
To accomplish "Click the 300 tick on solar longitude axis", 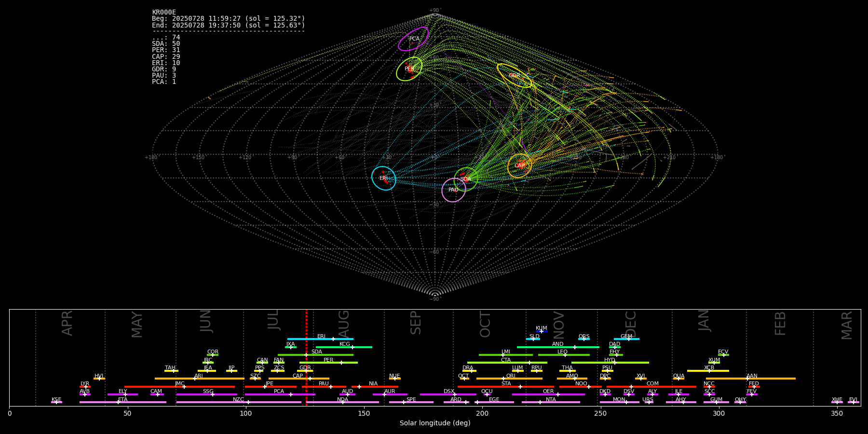I will 719,413.
